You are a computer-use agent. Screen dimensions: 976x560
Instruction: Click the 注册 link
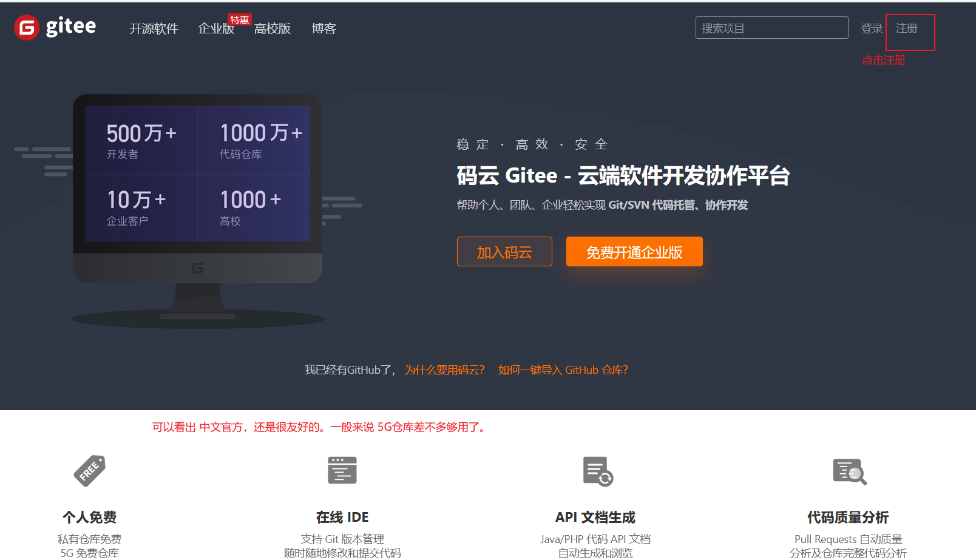(907, 29)
